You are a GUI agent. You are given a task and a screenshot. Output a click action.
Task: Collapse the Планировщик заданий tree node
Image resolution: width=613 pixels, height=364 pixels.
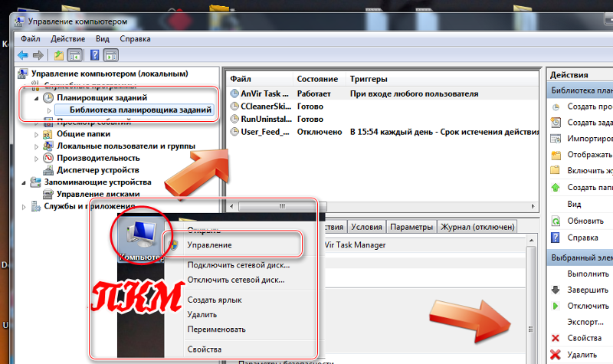pos(36,98)
